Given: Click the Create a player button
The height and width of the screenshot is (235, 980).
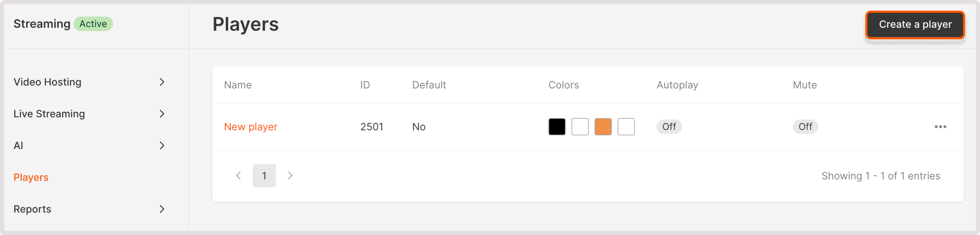Looking at the screenshot, I should (915, 25).
